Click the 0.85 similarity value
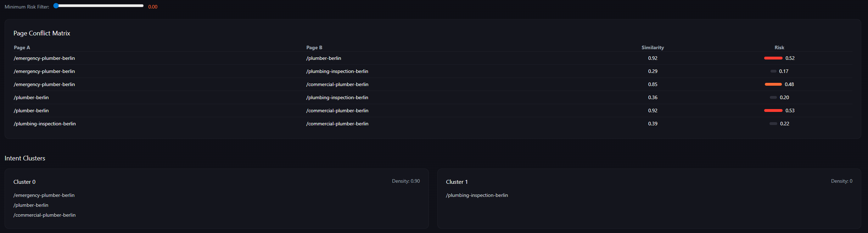The width and height of the screenshot is (868, 233). click(x=653, y=84)
